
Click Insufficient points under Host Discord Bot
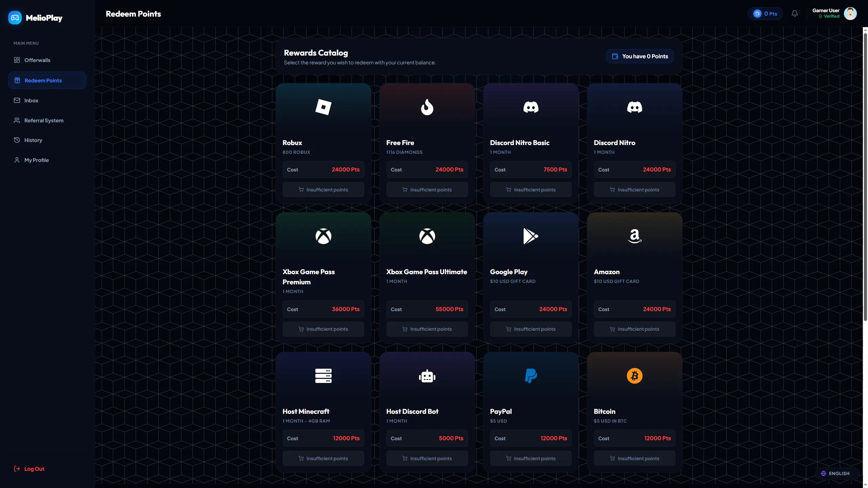point(427,458)
